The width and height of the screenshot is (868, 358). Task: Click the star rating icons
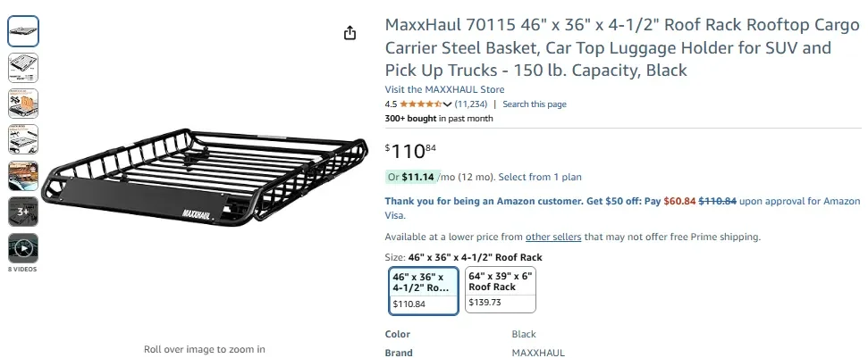pos(420,104)
